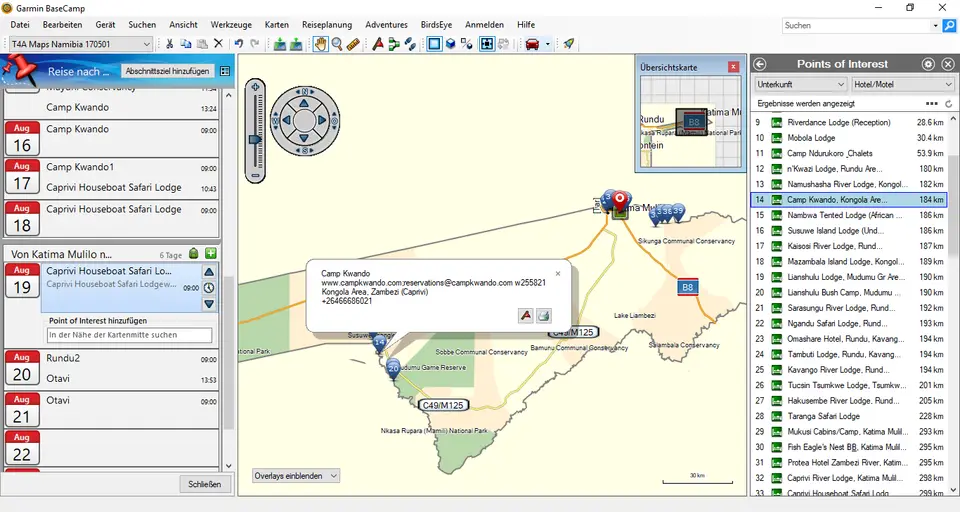
Task: Click the percent toolbar icon
Action: click(x=467, y=44)
